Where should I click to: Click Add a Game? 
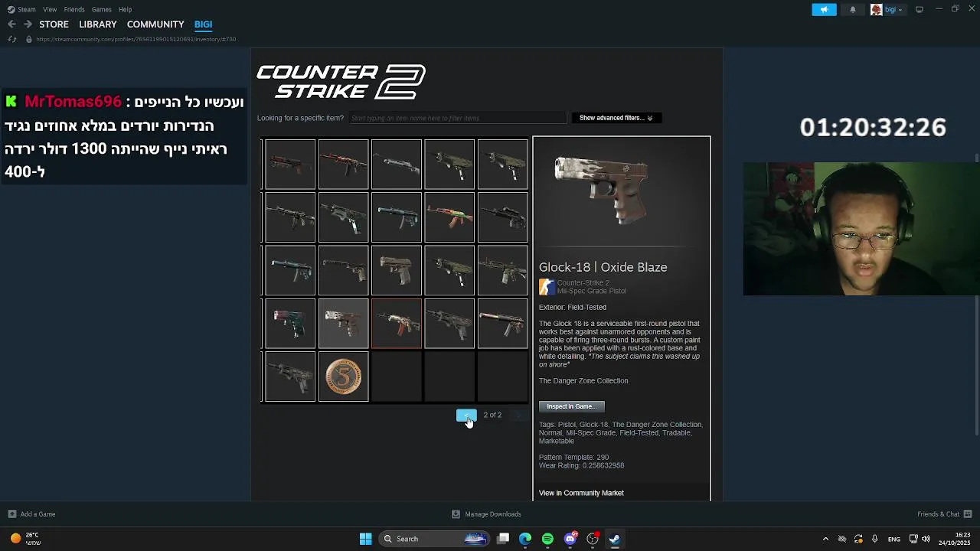(x=31, y=514)
